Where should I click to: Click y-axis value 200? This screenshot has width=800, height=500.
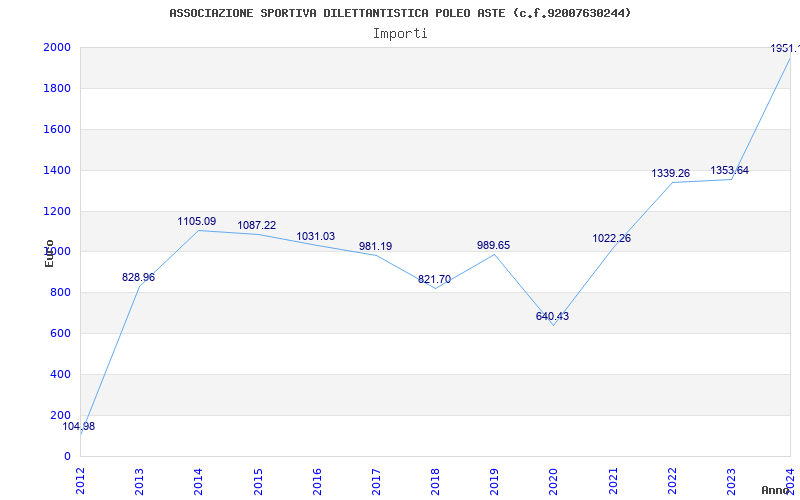pyautogui.click(x=60, y=415)
